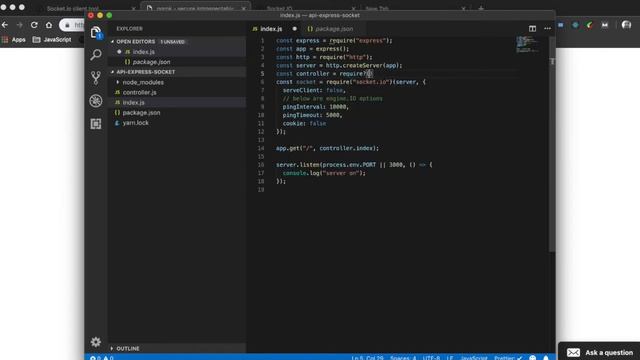Click the browser Forward arrow

point(20,25)
